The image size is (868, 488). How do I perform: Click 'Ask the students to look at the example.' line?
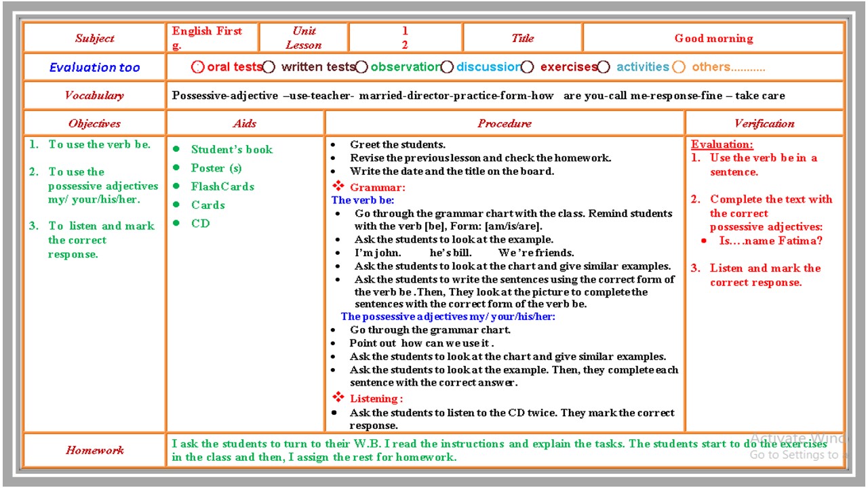tap(454, 239)
